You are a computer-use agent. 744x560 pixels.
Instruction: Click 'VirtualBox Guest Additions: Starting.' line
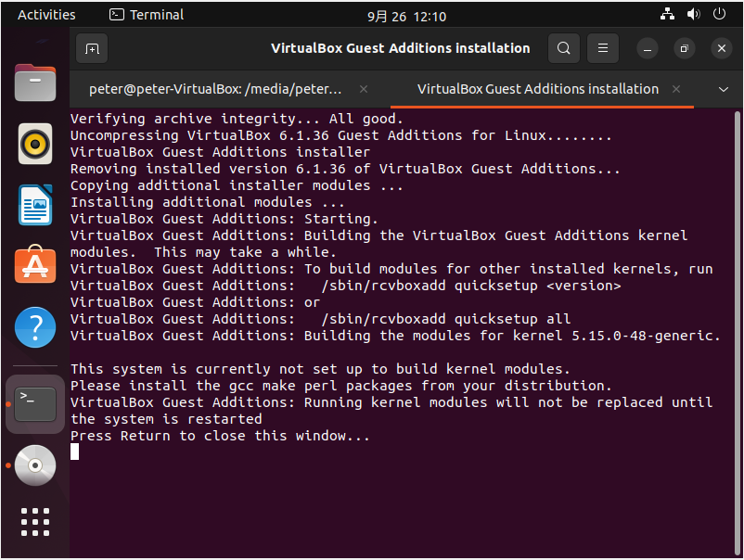click(x=224, y=219)
